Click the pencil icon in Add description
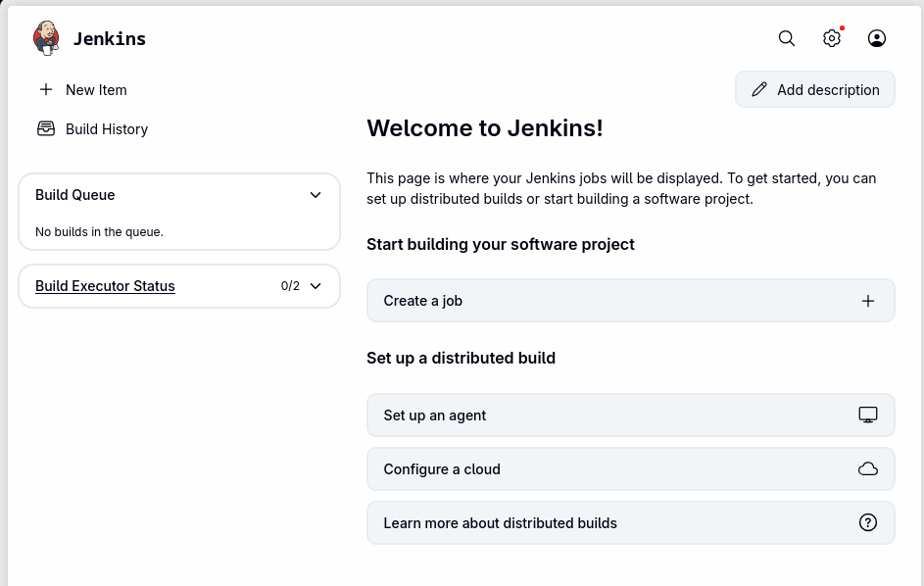The image size is (924, 586). pos(759,89)
